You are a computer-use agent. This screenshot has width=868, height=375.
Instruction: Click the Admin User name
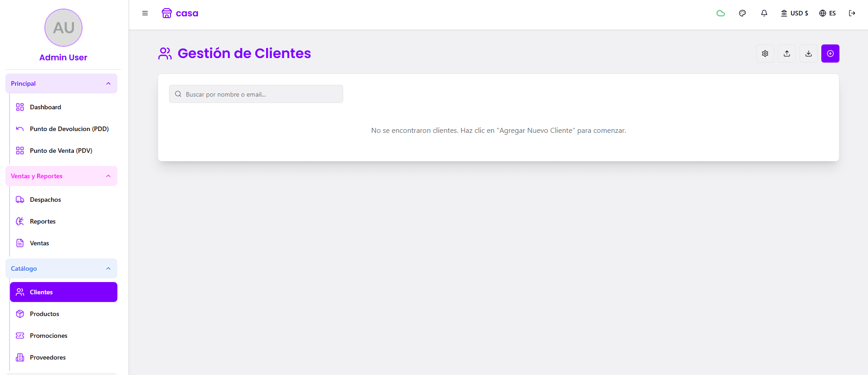pos(63,58)
